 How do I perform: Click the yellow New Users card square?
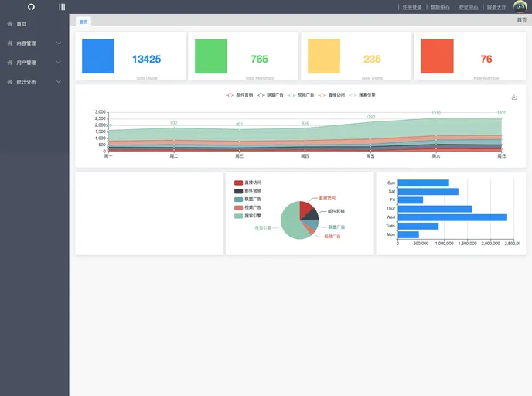[324, 56]
